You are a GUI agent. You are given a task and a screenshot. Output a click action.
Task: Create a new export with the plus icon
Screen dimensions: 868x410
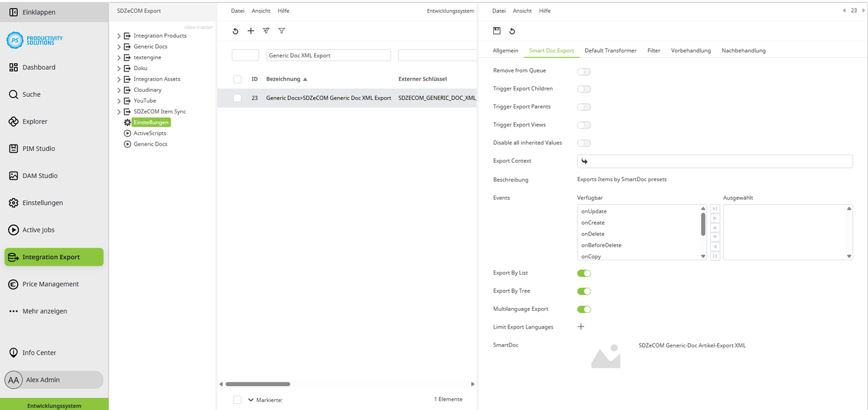tap(250, 31)
